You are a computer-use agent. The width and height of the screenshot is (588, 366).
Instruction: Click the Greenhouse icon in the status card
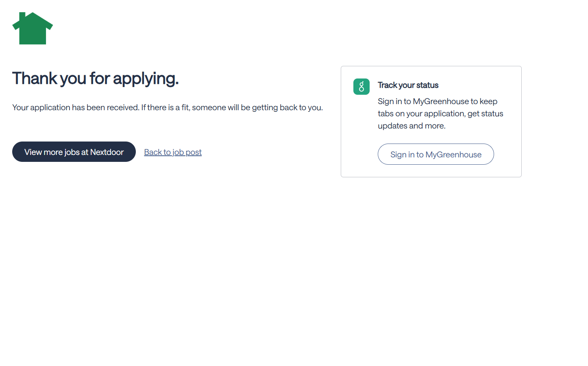coord(361,87)
